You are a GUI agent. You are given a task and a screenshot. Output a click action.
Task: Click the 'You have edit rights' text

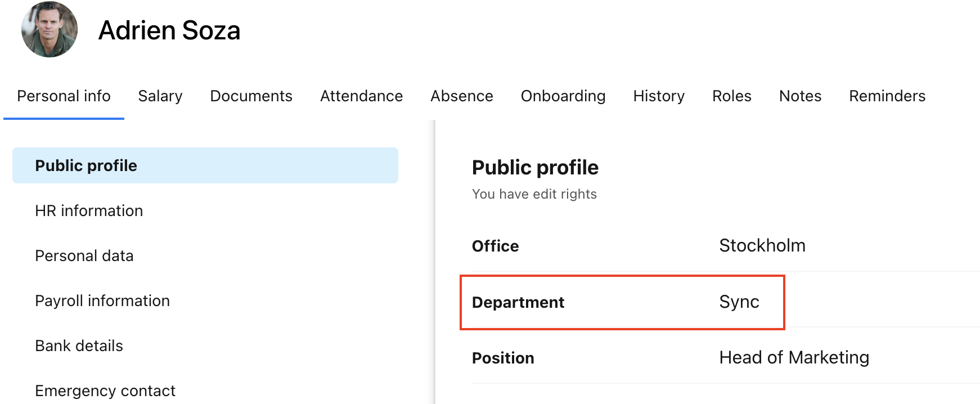point(534,194)
